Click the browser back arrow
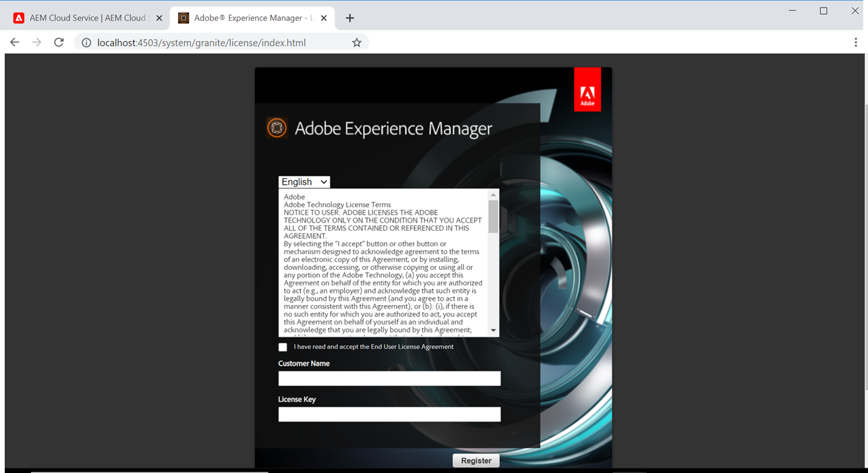This screenshot has height=473, width=868. click(x=15, y=43)
